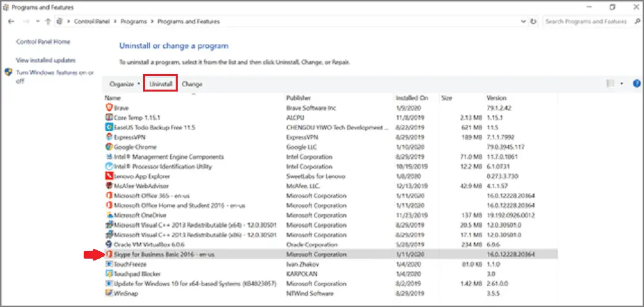The width and height of the screenshot is (644, 307).
Task: Click SweetLabs for Lenovo publisher cell
Action: tap(316, 176)
